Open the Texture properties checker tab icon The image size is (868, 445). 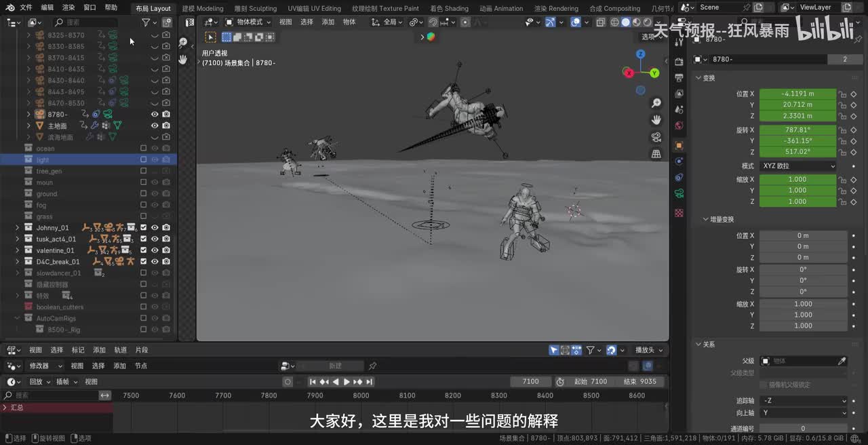679,213
